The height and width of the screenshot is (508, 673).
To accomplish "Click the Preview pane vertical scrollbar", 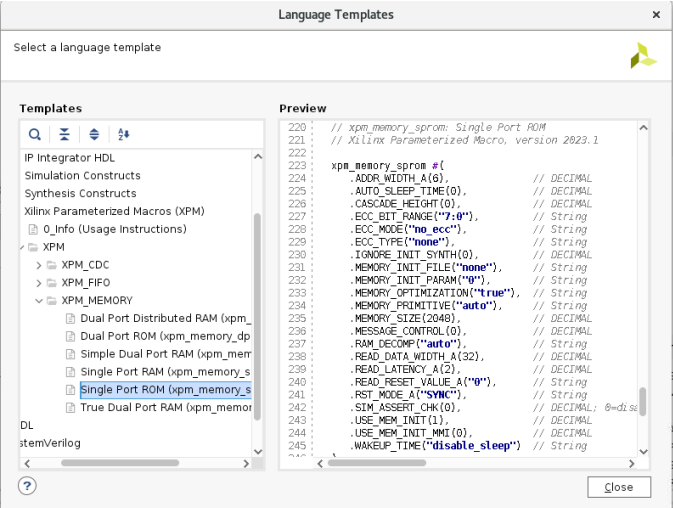I will (644, 400).
